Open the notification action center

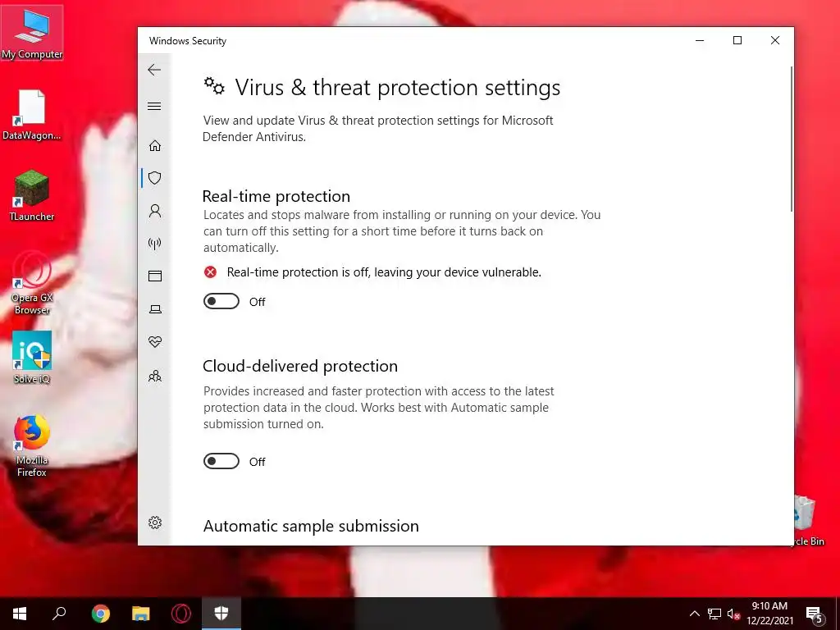tap(815, 614)
